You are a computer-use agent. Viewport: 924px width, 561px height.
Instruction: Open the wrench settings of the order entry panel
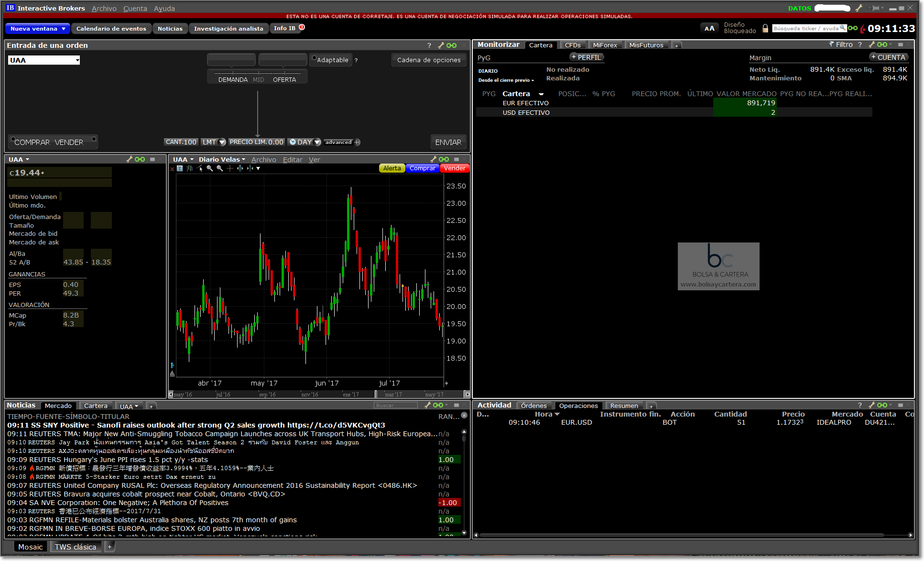pos(441,45)
